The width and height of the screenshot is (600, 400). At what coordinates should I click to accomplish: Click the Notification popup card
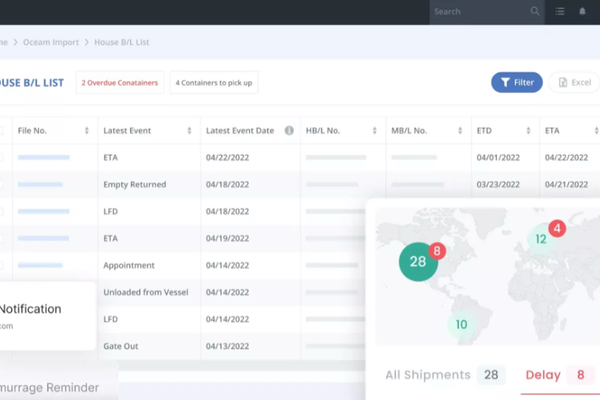47,316
